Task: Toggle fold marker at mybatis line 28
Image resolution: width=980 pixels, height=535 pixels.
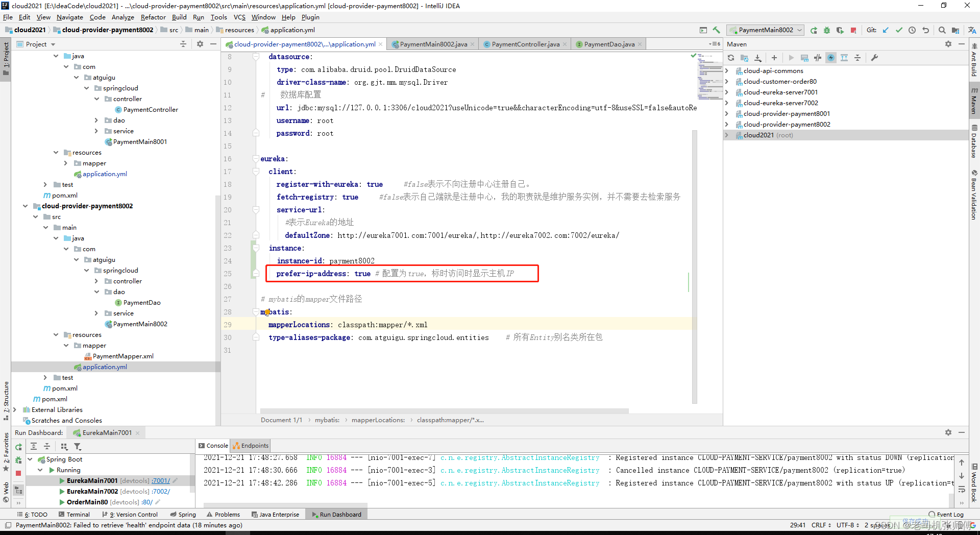Action: tap(256, 312)
